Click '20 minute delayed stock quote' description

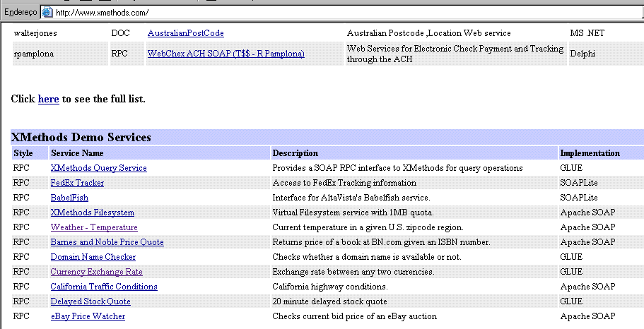point(330,301)
